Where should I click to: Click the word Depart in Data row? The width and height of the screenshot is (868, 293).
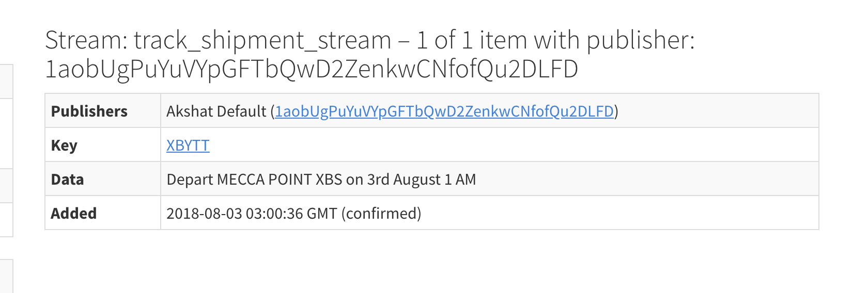(x=190, y=180)
